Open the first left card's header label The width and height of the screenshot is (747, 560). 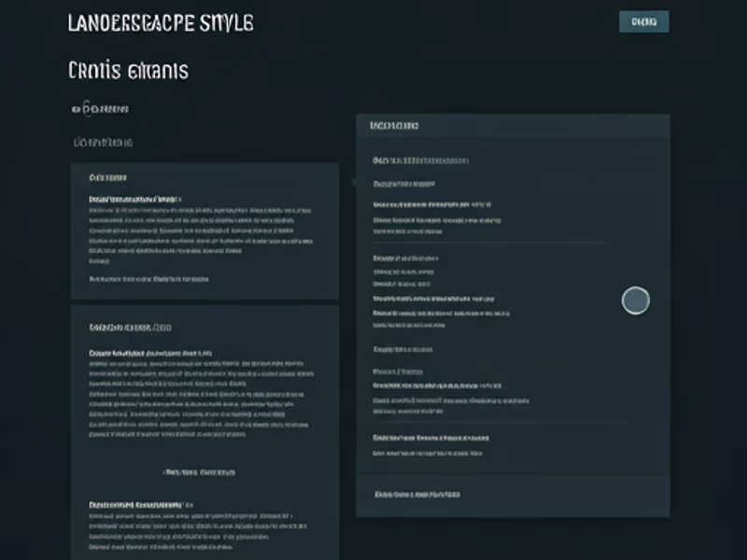[107, 177]
